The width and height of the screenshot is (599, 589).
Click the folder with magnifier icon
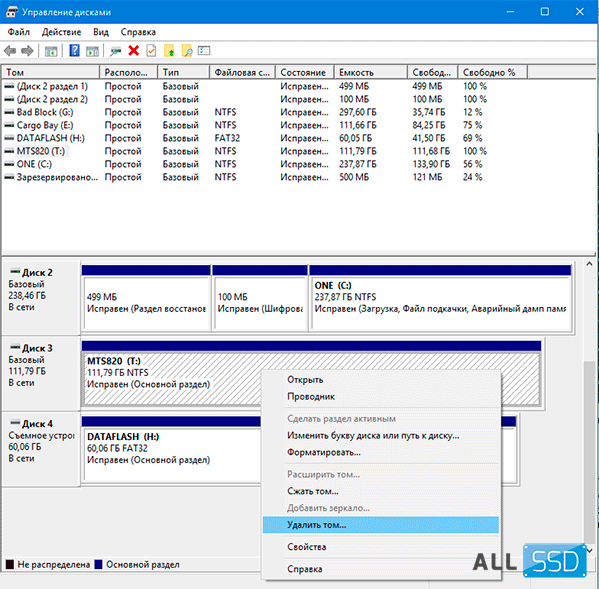pyautogui.click(x=187, y=50)
